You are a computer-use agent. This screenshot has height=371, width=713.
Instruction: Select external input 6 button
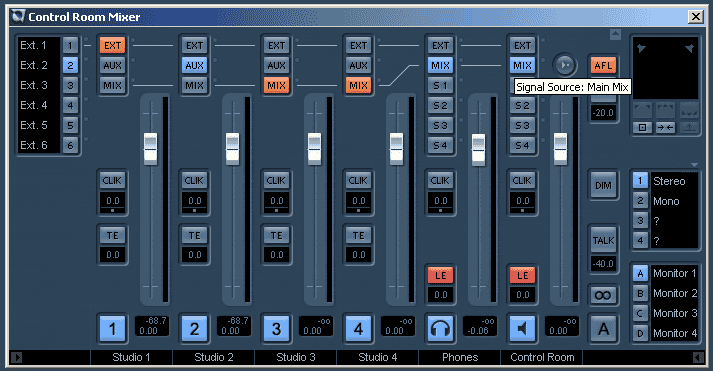[x=70, y=145]
